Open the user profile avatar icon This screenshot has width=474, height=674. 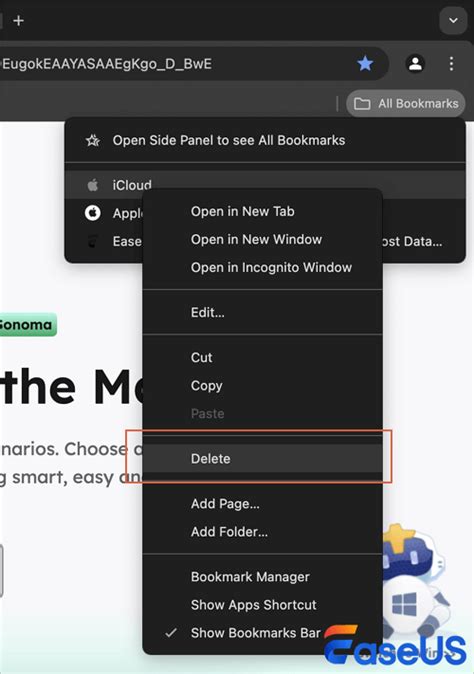click(415, 64)
